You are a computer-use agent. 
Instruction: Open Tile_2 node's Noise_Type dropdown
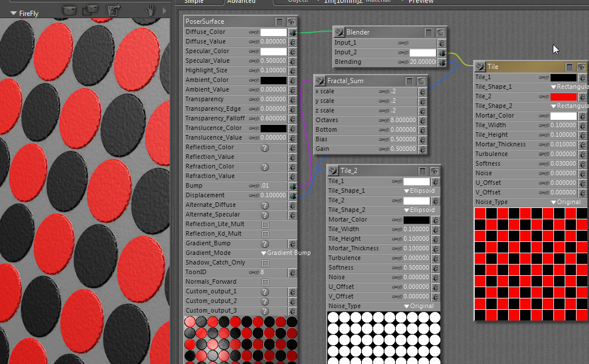point(418,306)
